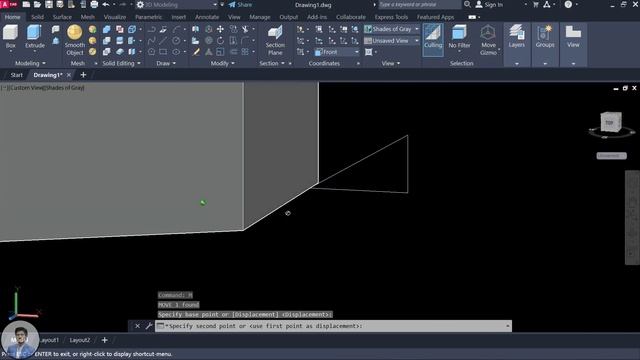Click the Undo arrow in quick access toolbar
This screenshot has width=640, height=360.
coord(106,4)
